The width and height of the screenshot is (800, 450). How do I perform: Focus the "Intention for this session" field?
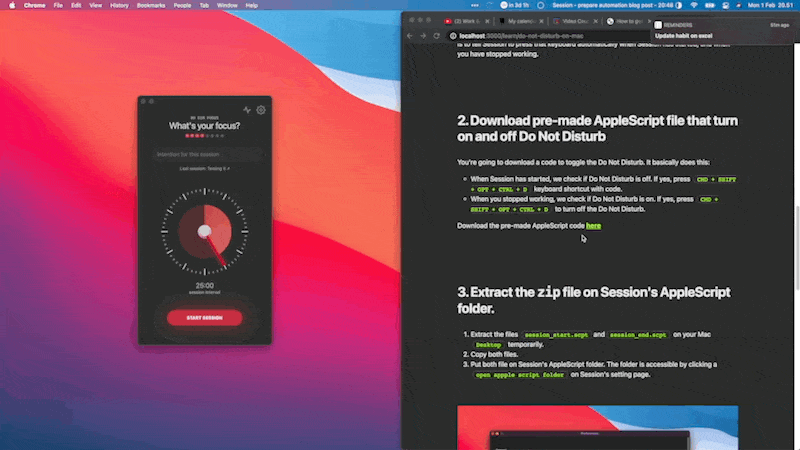pos(208,154)
